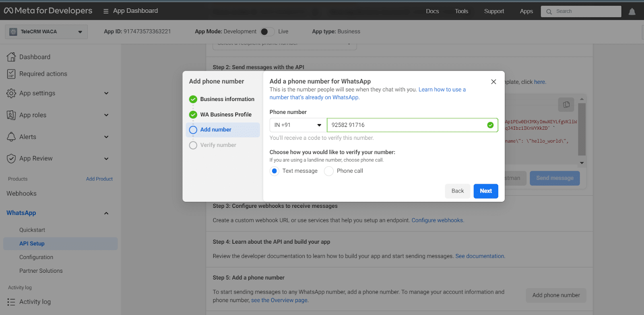The width and height of the screenshot is (644, 315).
Task: Click the Alerts bell icon in sidebar
Action: pyautogui.click(x=11, y=137)
